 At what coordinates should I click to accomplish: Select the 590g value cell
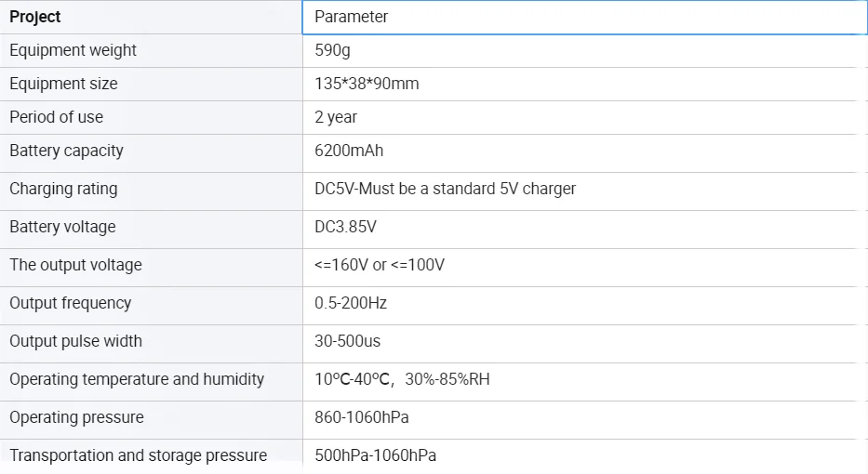(x=584, y=50)
